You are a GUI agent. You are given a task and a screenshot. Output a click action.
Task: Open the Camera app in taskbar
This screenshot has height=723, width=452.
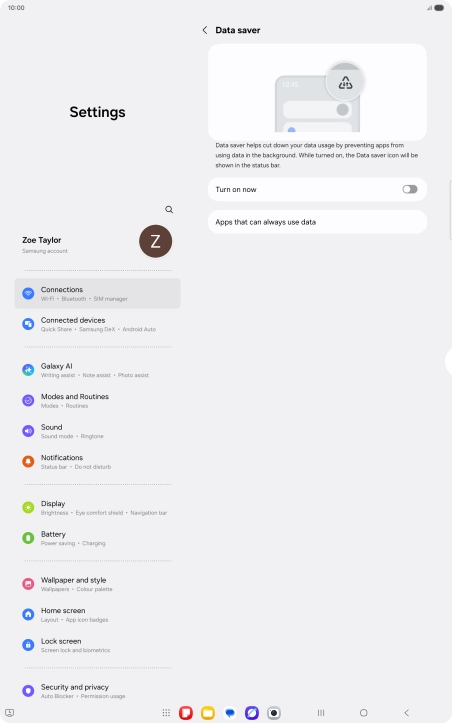274,713
